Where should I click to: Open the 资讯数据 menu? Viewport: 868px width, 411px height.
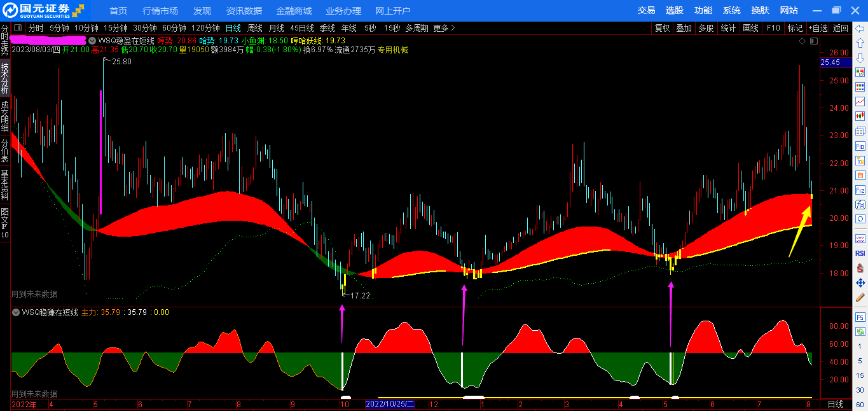244,11
